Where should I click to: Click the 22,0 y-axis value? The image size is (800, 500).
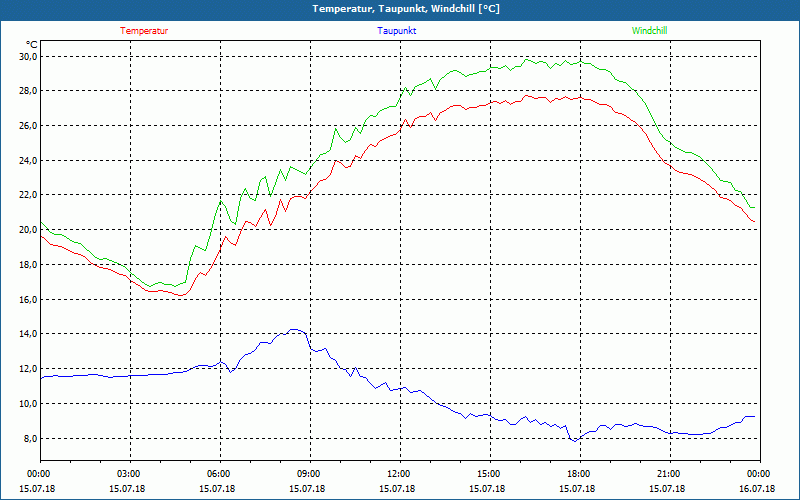tap(28, 195)
